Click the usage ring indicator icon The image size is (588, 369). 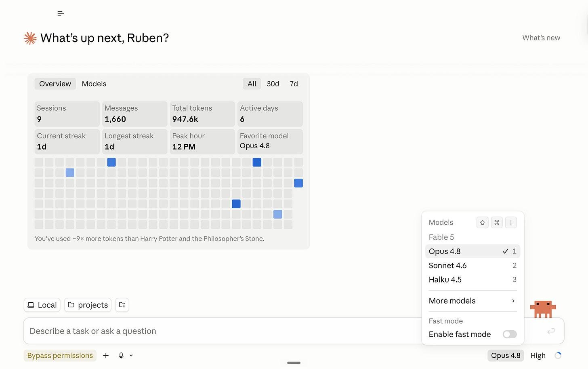click(x=558, y=355)
